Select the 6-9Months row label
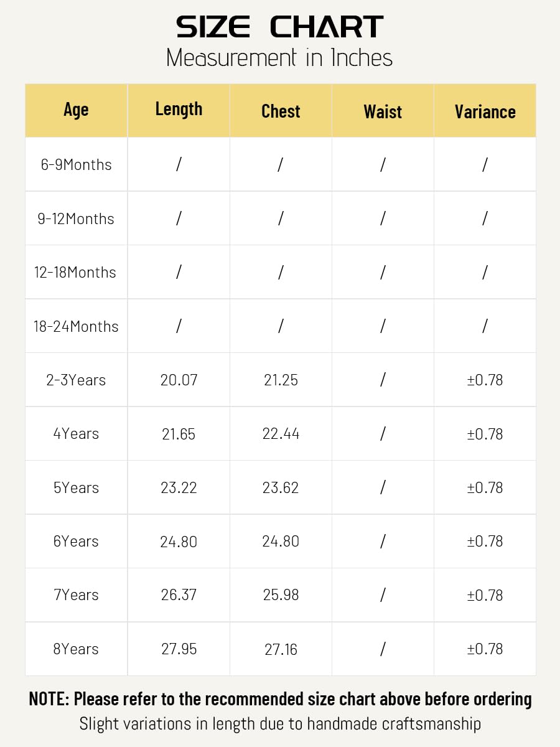 pos(76,164)
